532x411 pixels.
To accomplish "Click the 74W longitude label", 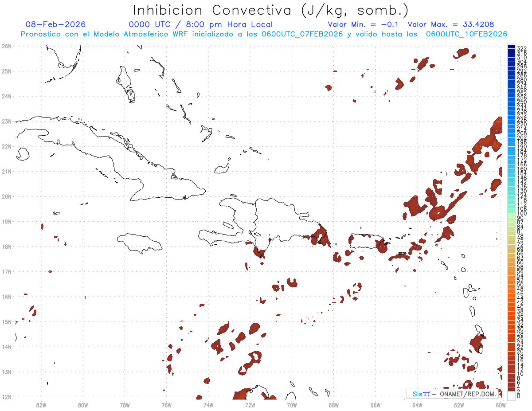I will tap(208, 405).
